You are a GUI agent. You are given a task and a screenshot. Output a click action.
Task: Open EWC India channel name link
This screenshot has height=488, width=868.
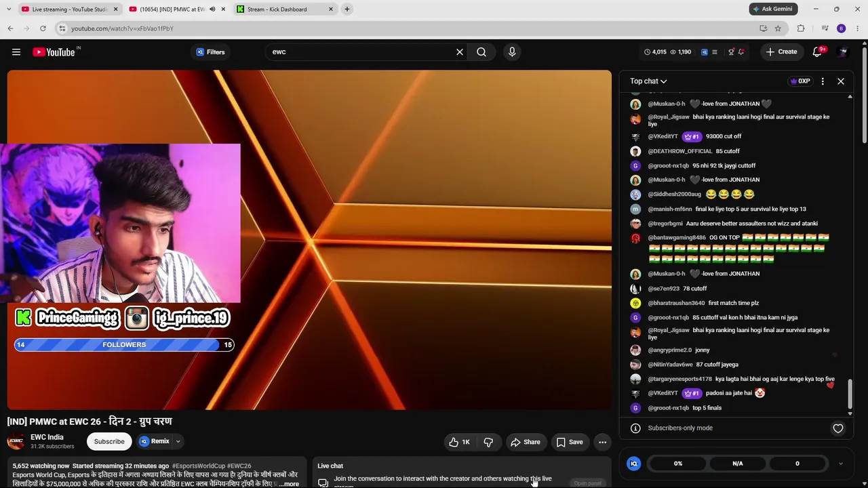tap(47, 437)
